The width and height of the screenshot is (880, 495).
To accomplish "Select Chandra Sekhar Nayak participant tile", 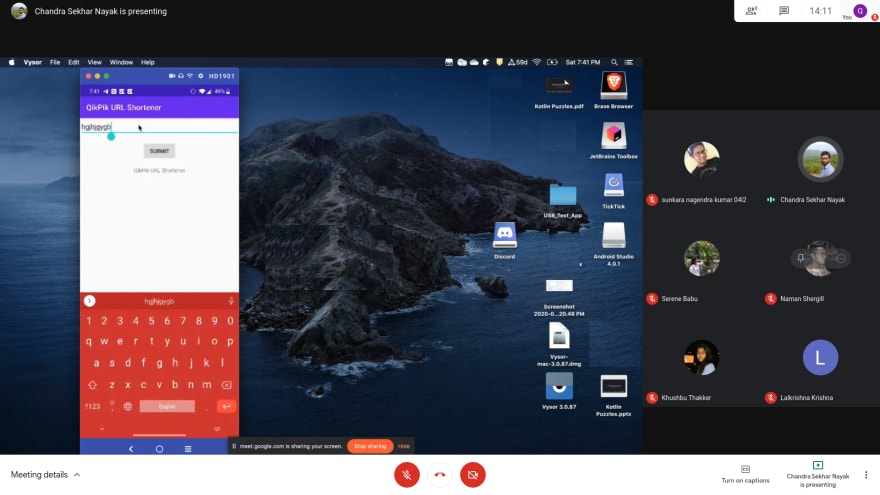I will pos(820,159).
